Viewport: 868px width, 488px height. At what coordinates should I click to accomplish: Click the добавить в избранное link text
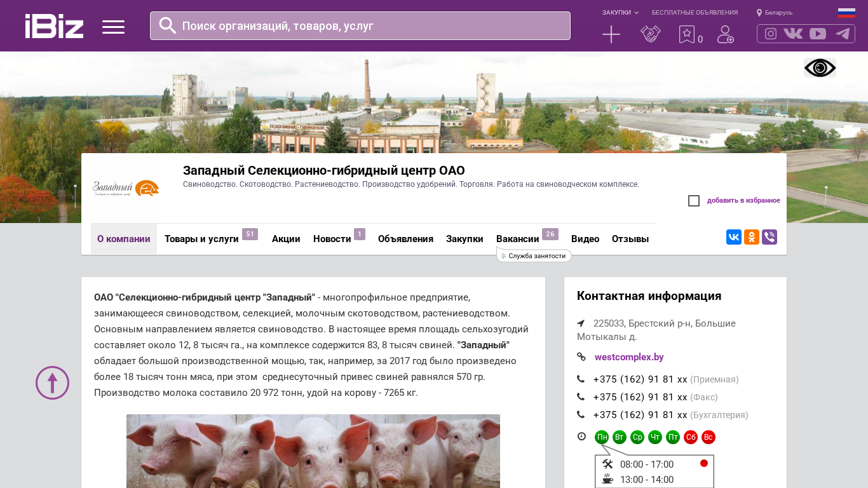[743, 201]
